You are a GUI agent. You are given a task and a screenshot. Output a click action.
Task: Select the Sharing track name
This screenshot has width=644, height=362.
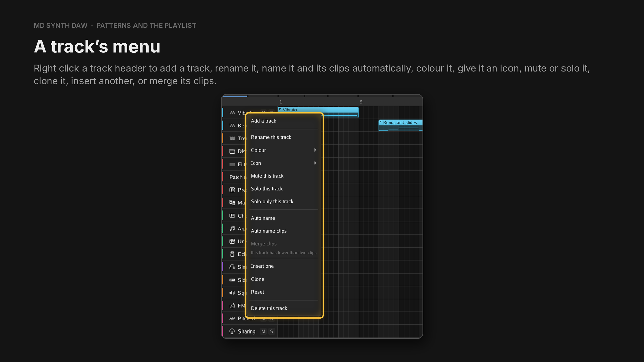pos(247,331)
